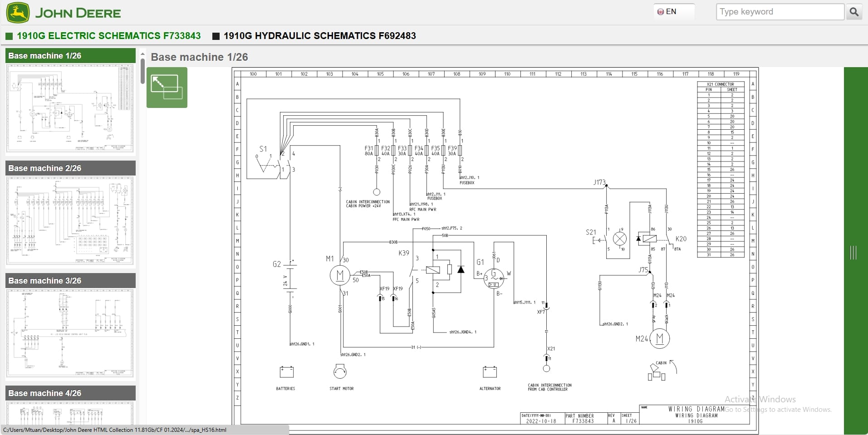The height and width of the screenshot is (435, 868).
Task: Click the black square before Hydraulic Schematics
Action: point(216,36)
